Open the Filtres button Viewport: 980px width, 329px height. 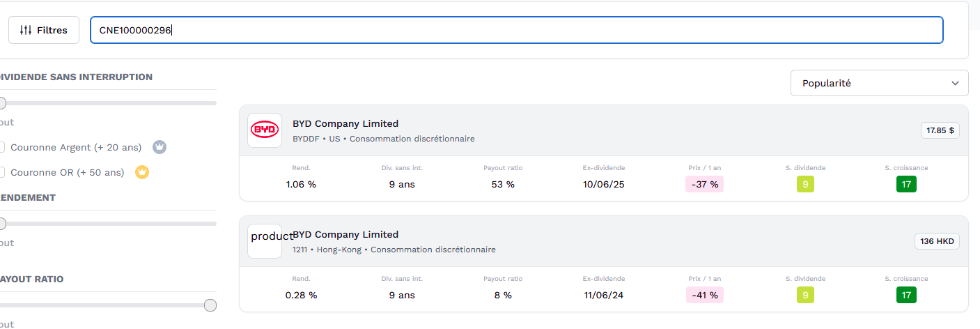click(44, 30)
